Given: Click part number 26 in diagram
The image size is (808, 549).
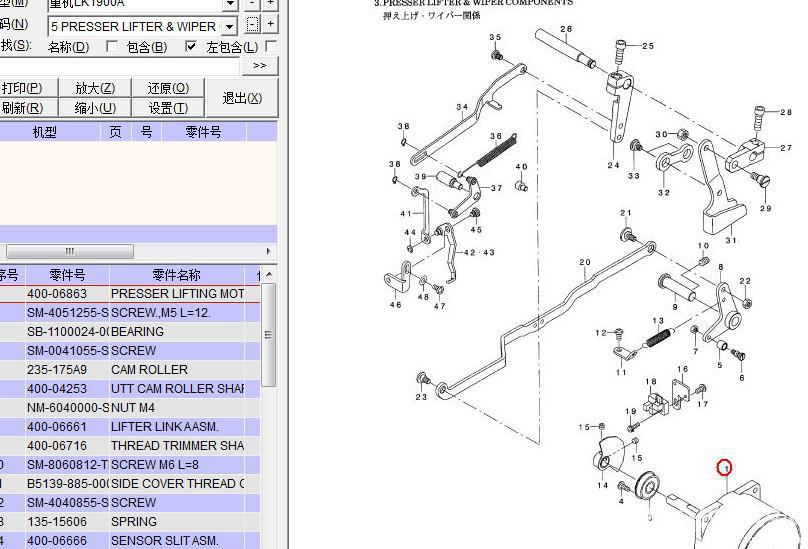Looking at the screenshot, I should (566, 29).
